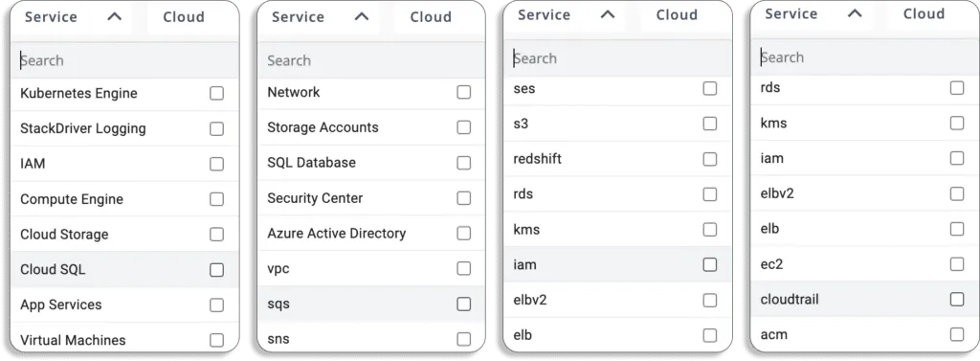980x361 pixels.
Task: Enable the Azure Active Directory checkbox
Action: (x=464, y=234)
